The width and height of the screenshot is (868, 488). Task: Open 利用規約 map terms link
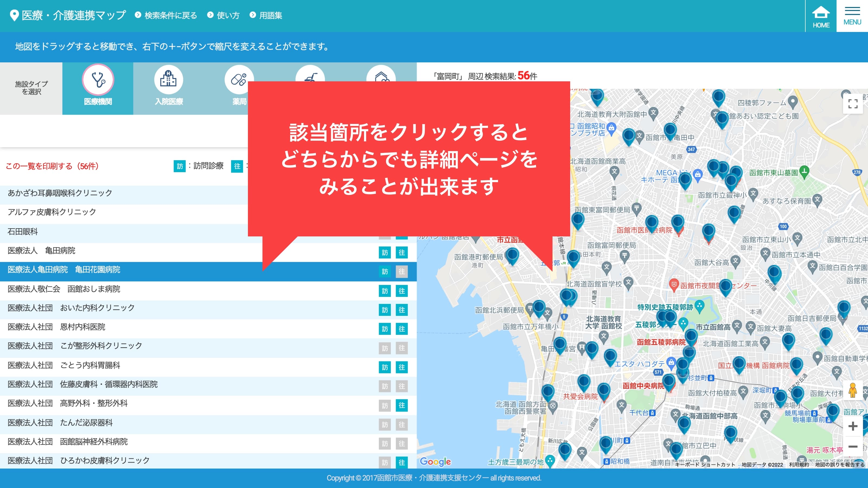click(799, 464)
